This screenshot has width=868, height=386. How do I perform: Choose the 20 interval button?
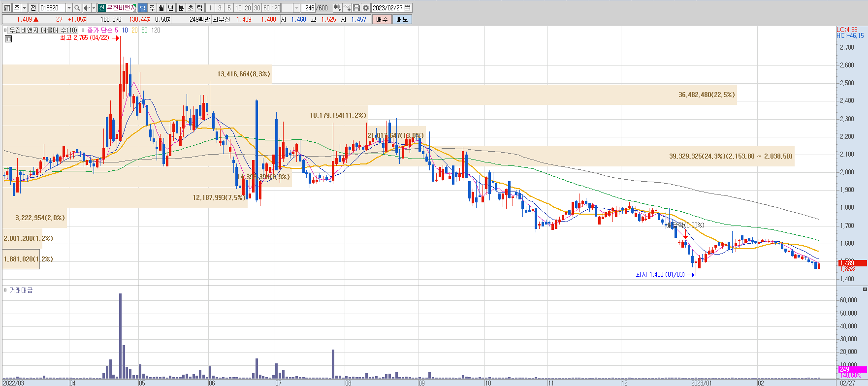click(x=248, y=8)
